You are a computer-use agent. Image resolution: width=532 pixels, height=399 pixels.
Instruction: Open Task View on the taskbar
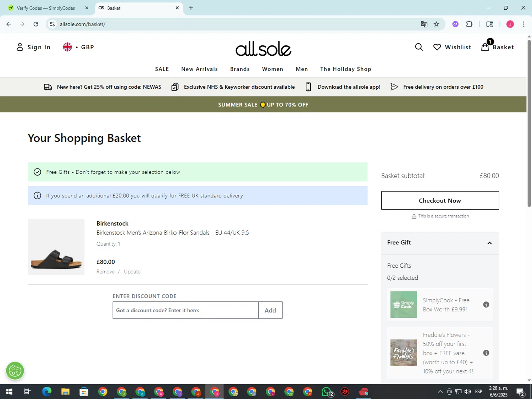tap(27, 392)
